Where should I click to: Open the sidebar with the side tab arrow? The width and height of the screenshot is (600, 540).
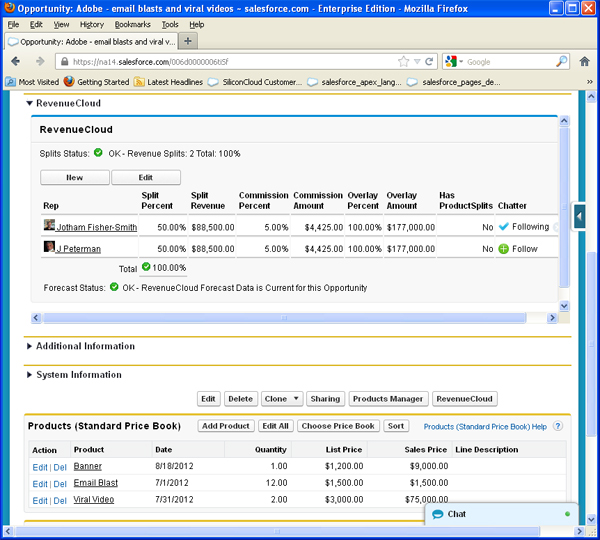click(x=579, y=217)
